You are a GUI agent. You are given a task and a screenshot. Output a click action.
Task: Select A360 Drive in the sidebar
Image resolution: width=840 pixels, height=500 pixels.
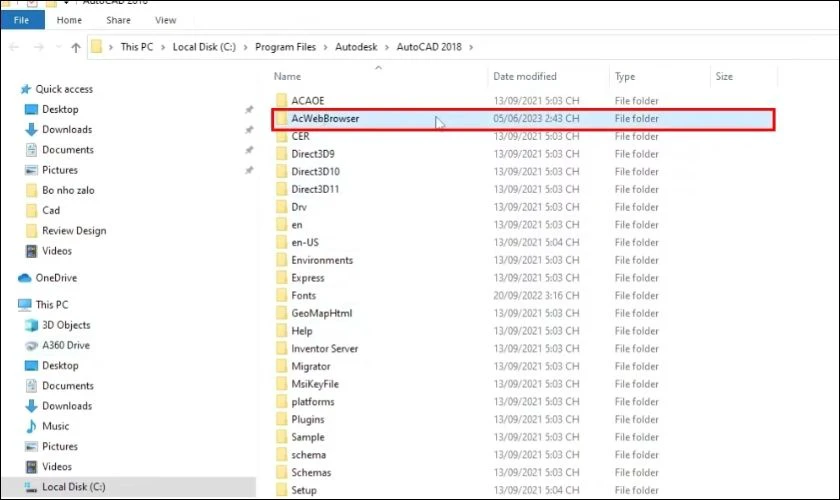65,345
